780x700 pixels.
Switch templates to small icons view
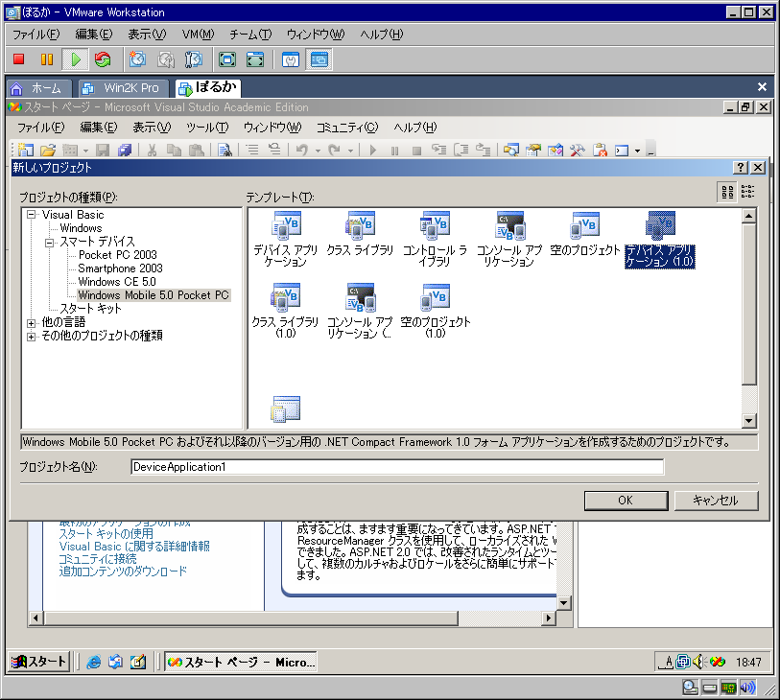click(748, 192)
